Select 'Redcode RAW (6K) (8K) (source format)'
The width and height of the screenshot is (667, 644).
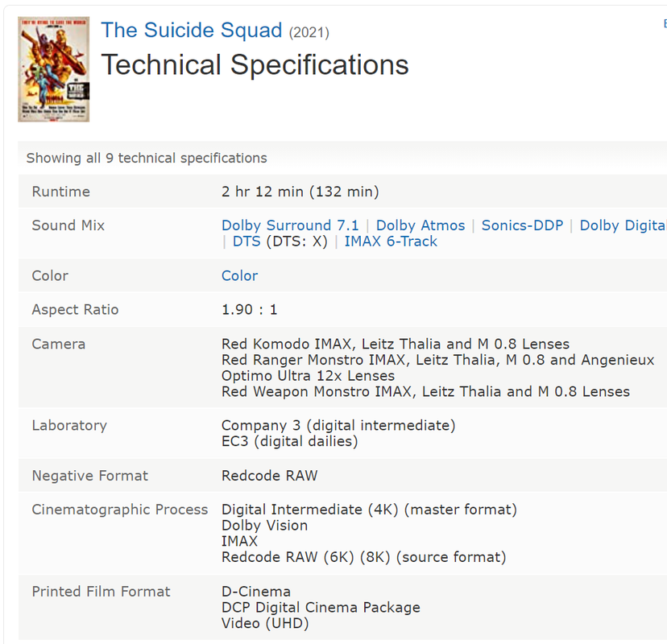[x=363, y=557]
